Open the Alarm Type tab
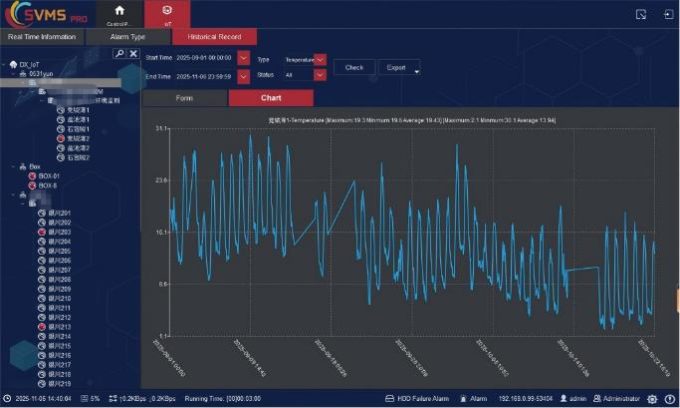680x408 pixels. click(x=128, y=37)
